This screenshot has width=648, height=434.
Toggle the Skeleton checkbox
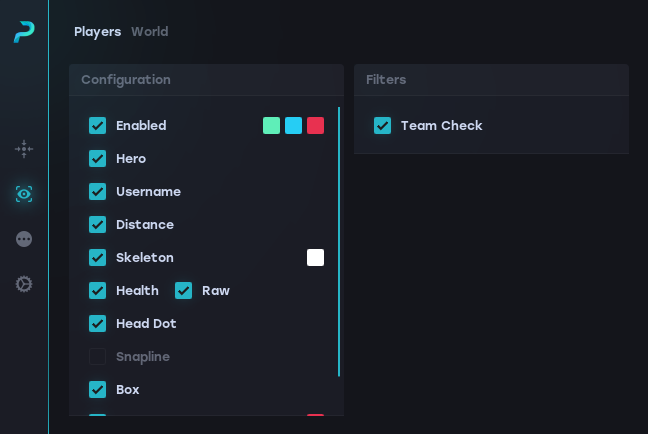click(x=98, y=258)
